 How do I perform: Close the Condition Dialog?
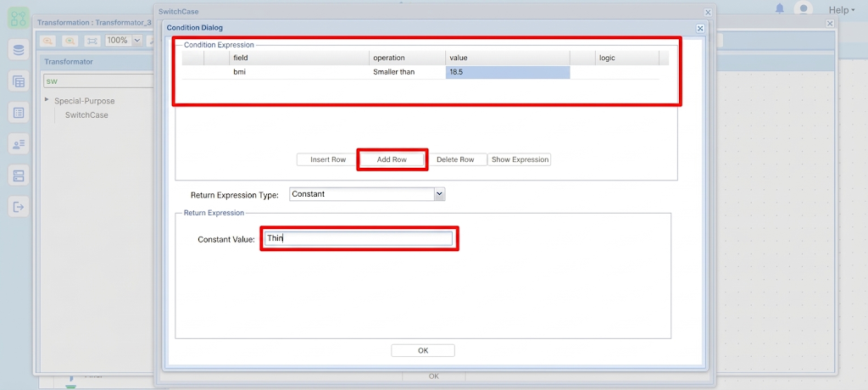point(699,28)
